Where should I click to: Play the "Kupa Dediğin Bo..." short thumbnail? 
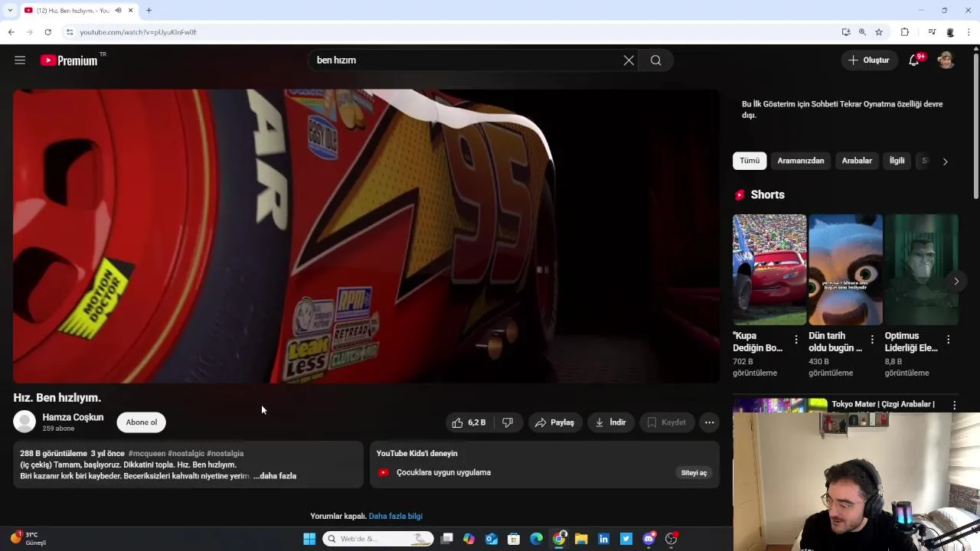click(x=769, y=269)
